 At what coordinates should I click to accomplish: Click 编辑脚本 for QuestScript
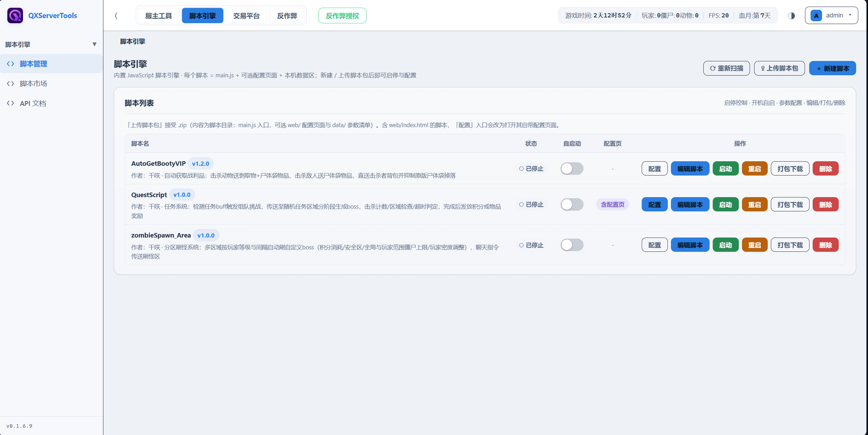click(x=690, y=204)
